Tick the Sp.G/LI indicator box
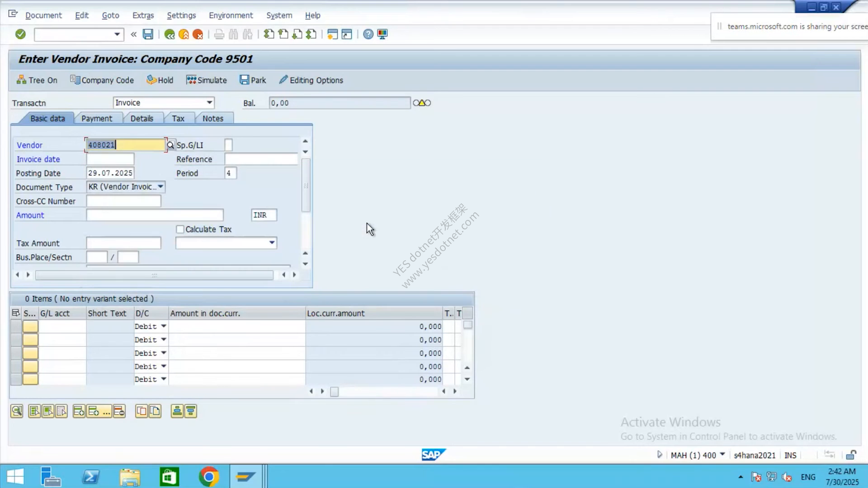 228,145
